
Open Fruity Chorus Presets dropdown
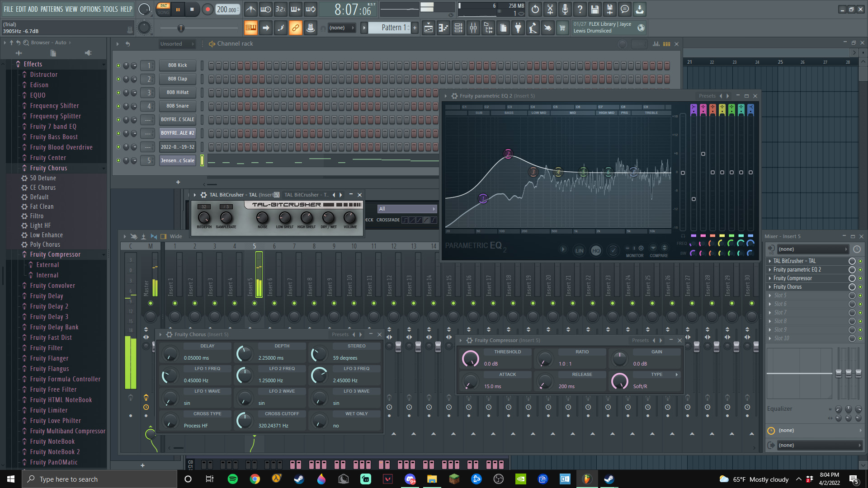click(340, 334)
